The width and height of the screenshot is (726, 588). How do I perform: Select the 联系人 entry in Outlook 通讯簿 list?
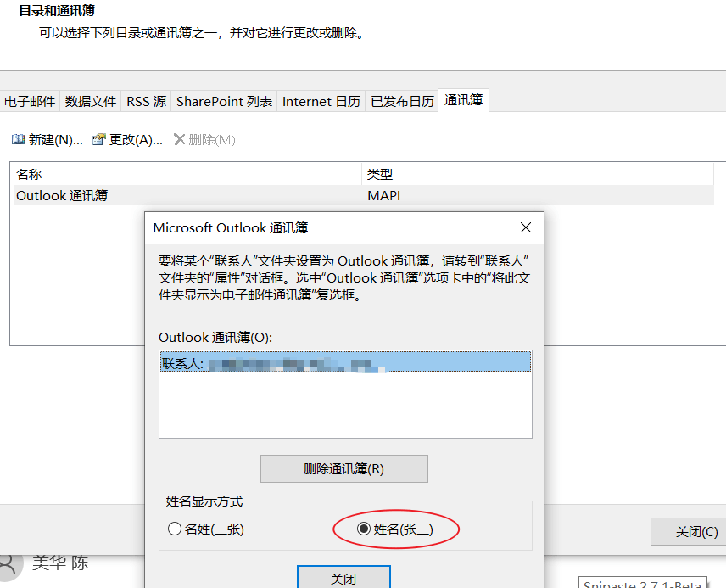pyautogui.click(x=345, y=362)
